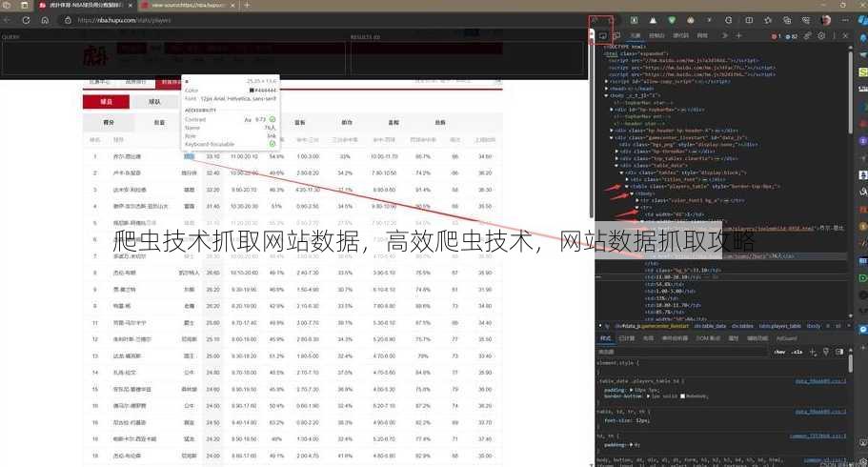Add a new DevTools tab with plus icon

[x=738, y=35]
